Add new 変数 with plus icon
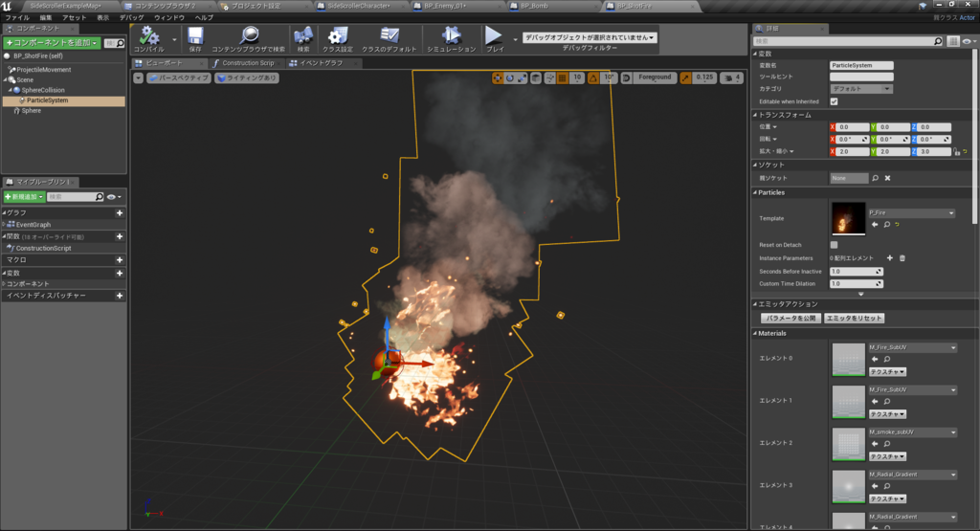 (120, 273)
